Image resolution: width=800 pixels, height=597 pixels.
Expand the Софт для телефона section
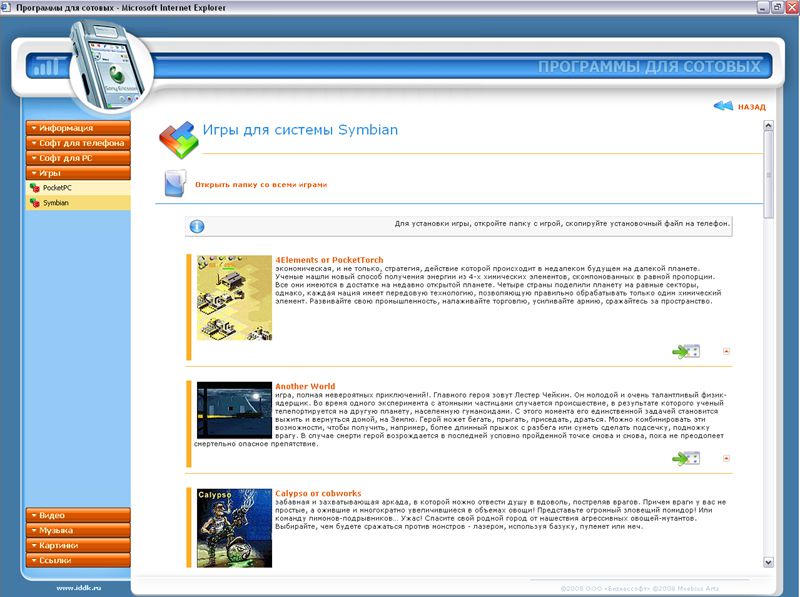78,143
